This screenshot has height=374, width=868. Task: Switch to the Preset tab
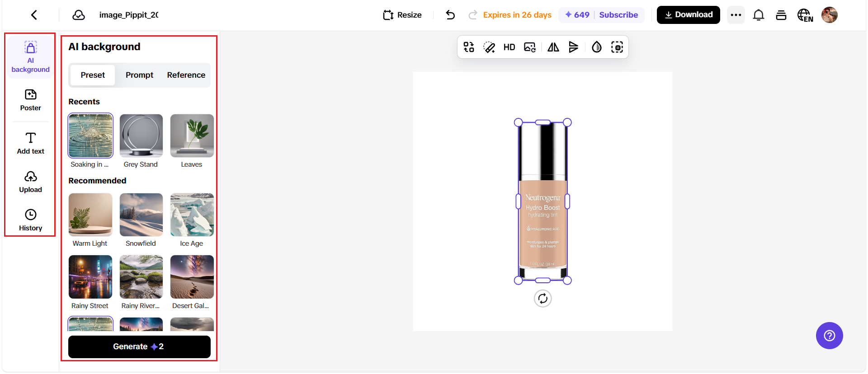[x=93, y=75]
